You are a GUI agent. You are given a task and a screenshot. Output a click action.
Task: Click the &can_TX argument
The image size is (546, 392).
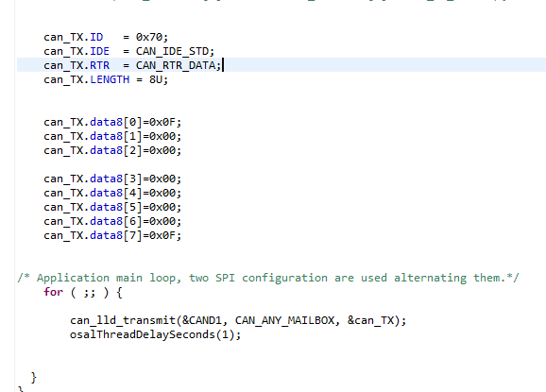[370, 320]
